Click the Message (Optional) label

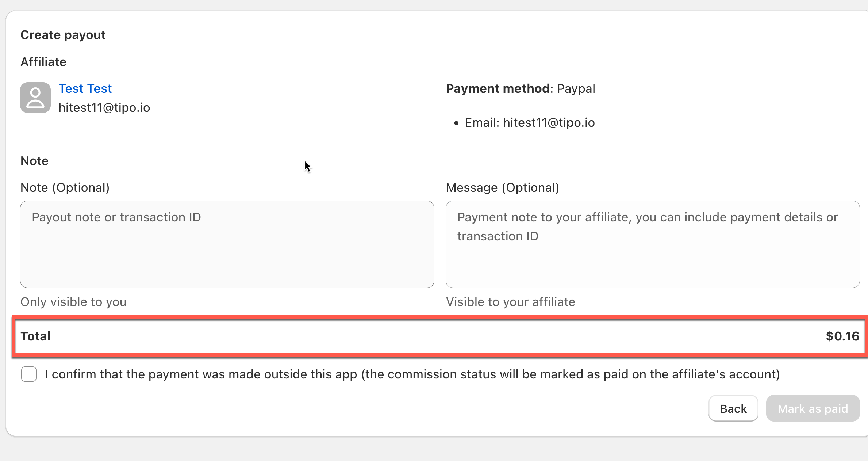tap(502, 188)
